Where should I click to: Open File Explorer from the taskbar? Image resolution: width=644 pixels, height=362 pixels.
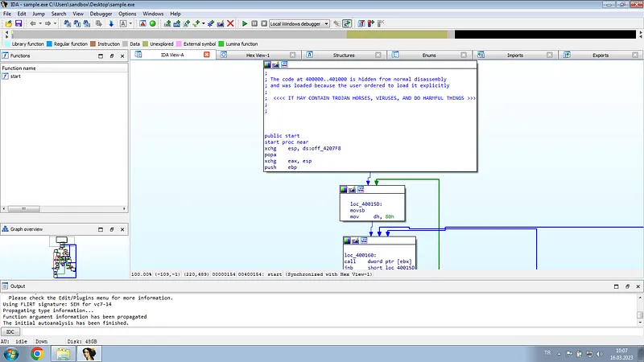64,353
